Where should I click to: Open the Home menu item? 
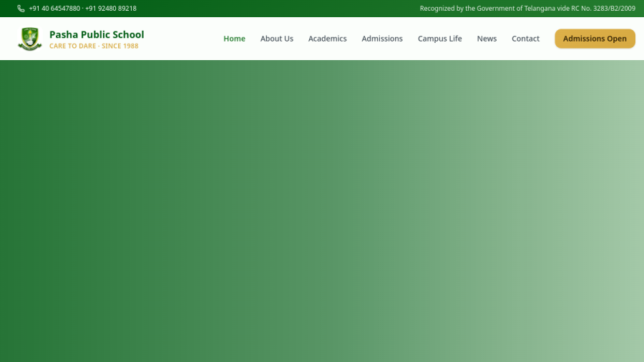234,39
